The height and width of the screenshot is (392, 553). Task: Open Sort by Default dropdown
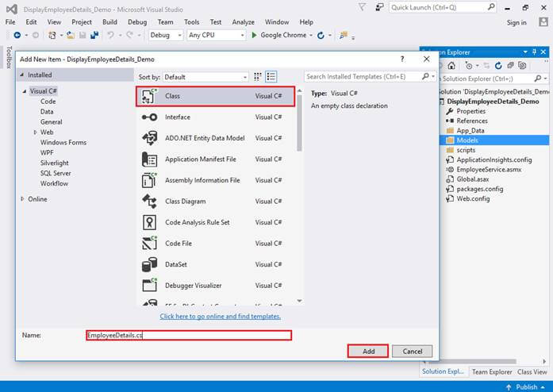[205, 77]
